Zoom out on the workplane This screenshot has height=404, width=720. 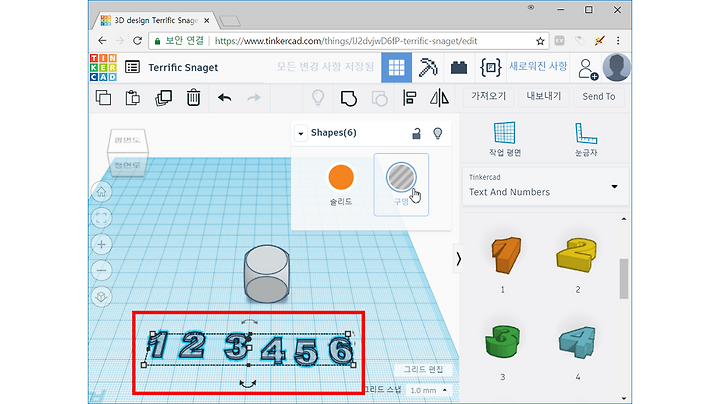pos(101,270)
